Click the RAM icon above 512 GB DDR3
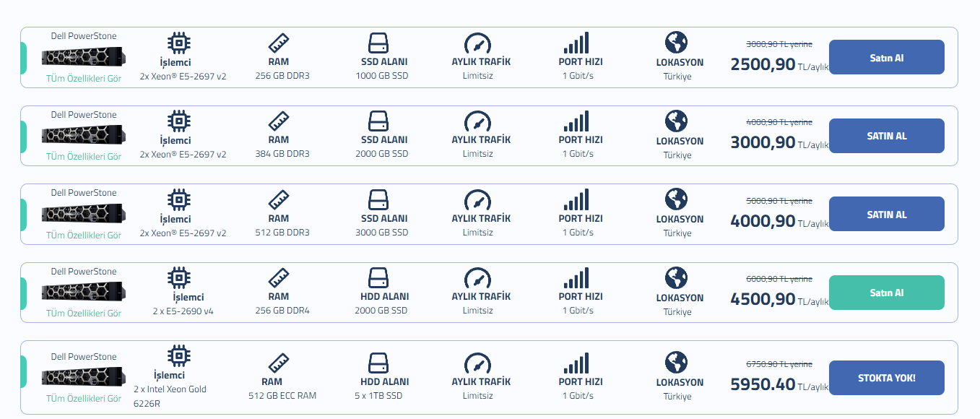The height and width of the screenshot is (419, 980). tap(278, 200)
